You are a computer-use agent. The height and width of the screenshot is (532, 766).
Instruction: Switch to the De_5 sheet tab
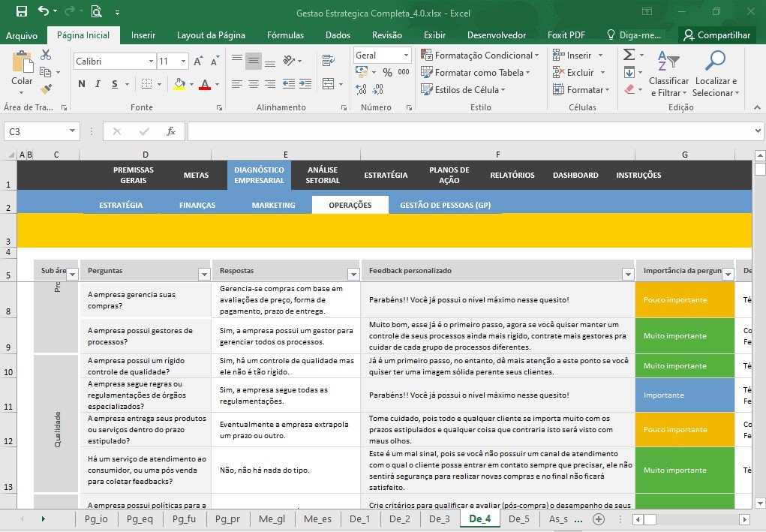[519, 518]
